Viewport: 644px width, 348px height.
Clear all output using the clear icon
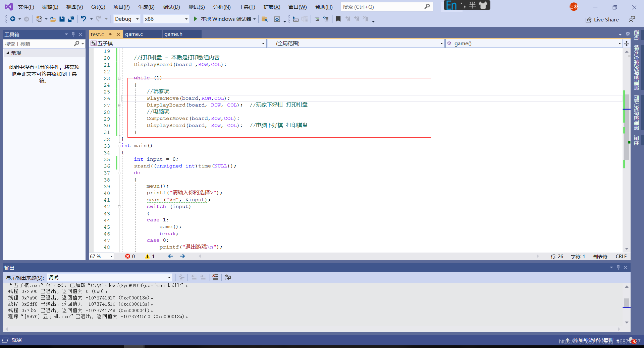[215, 277]
